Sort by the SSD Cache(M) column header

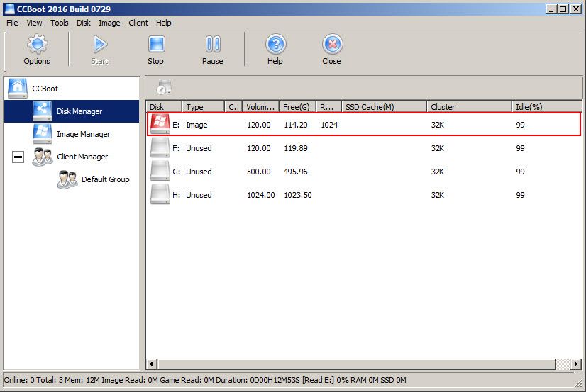[385, 107]
